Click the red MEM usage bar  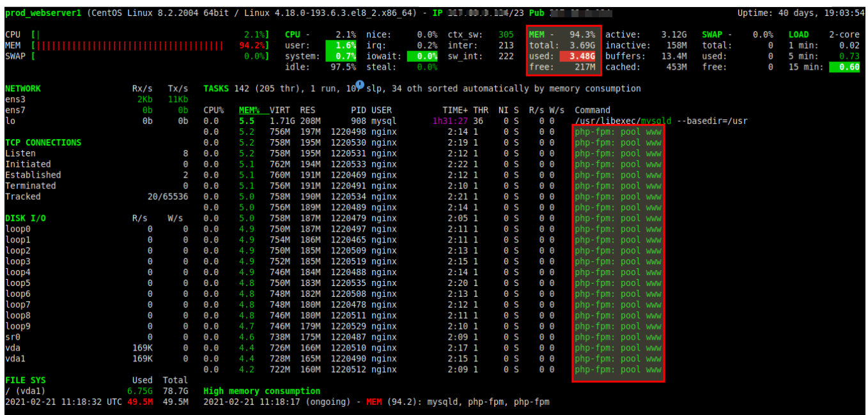(128, 46)
